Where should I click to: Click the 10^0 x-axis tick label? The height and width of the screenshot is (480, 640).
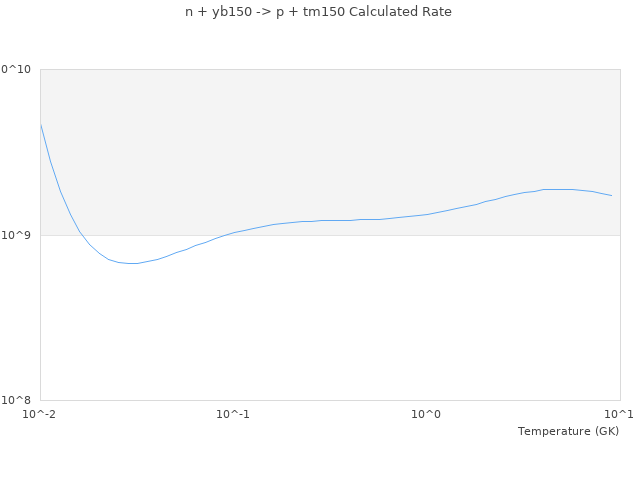coord(426,414)
